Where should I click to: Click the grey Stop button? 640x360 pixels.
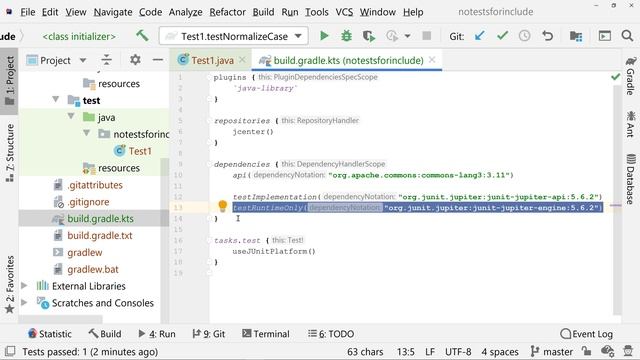click(427, 36)
